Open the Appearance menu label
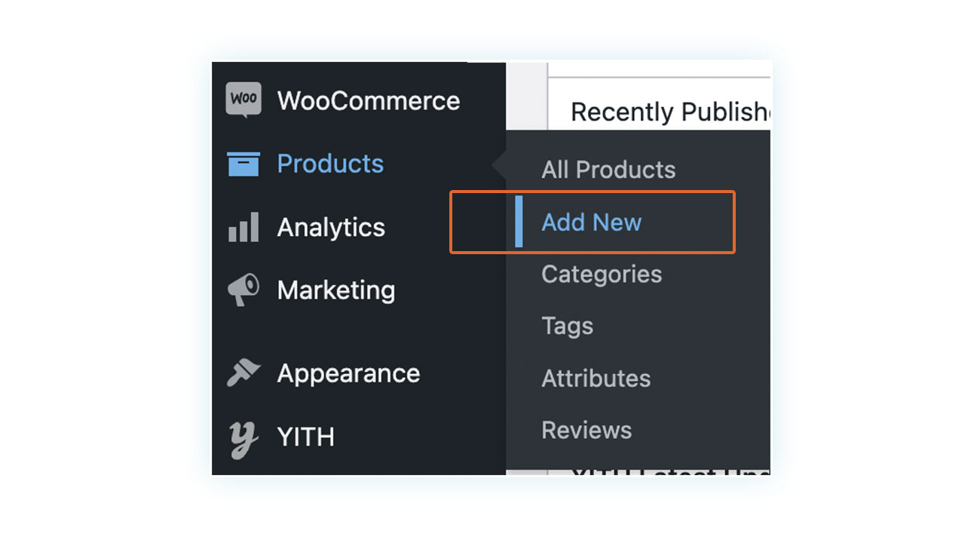The height and width of the screenshot is (540, 980). [348, 373]
